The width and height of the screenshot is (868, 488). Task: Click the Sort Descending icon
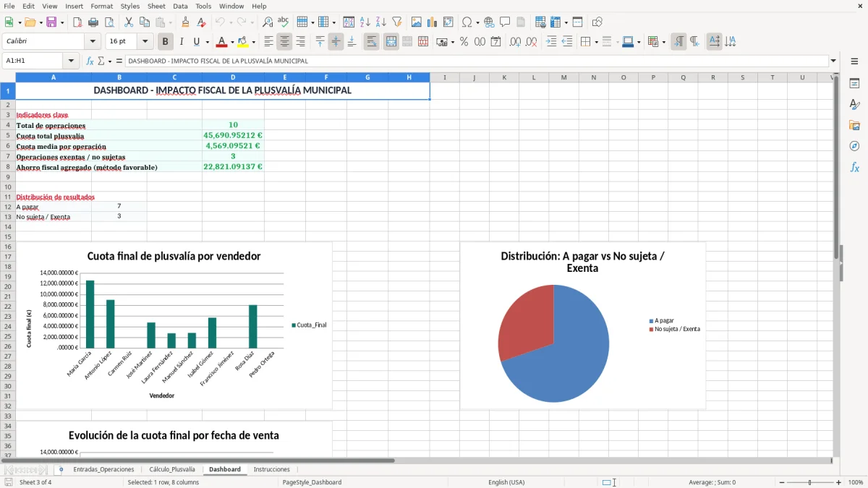[x=381, y=22]
